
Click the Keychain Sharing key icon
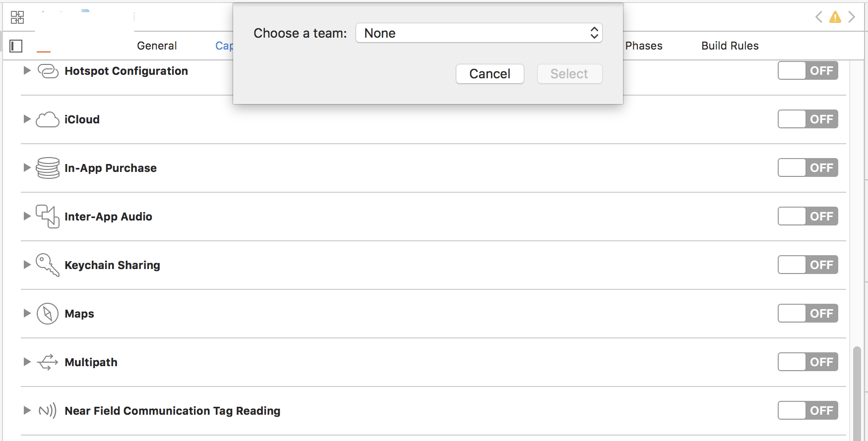coord(48,265)
